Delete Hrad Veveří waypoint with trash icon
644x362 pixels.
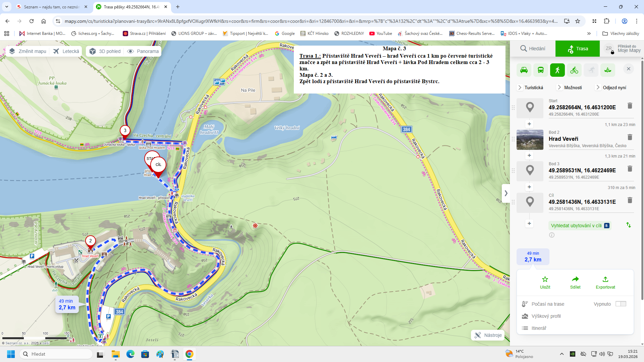click(630, 137)
